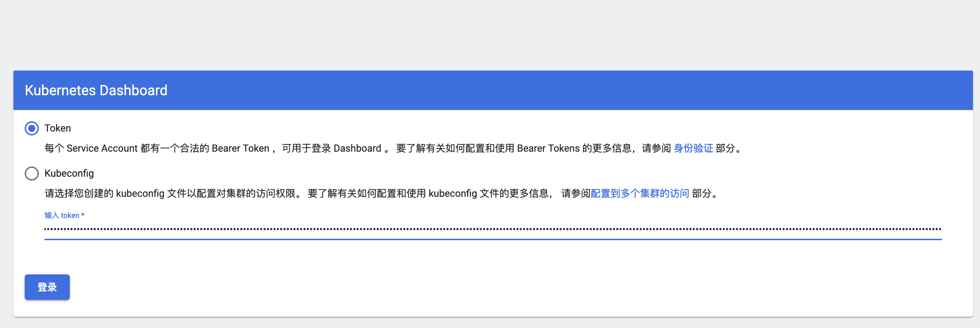
Task: Select the Kubeconfig radio button
Action: click(32, 174)
